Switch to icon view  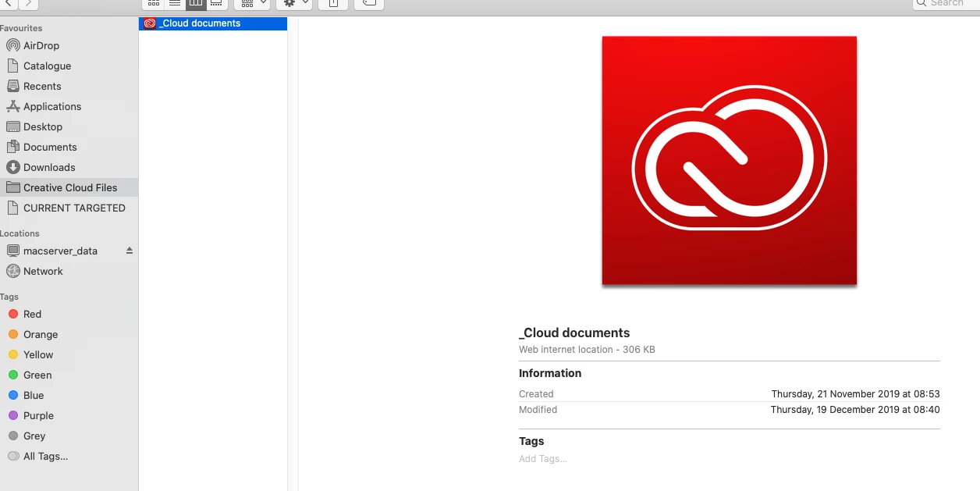pyautogui.click(x=153, y=3)
